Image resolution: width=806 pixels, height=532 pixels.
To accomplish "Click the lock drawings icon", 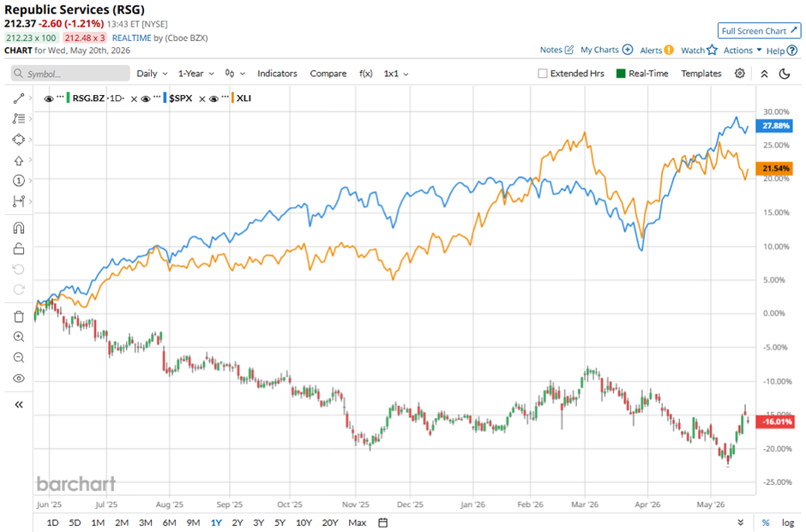I will point(19,248).
